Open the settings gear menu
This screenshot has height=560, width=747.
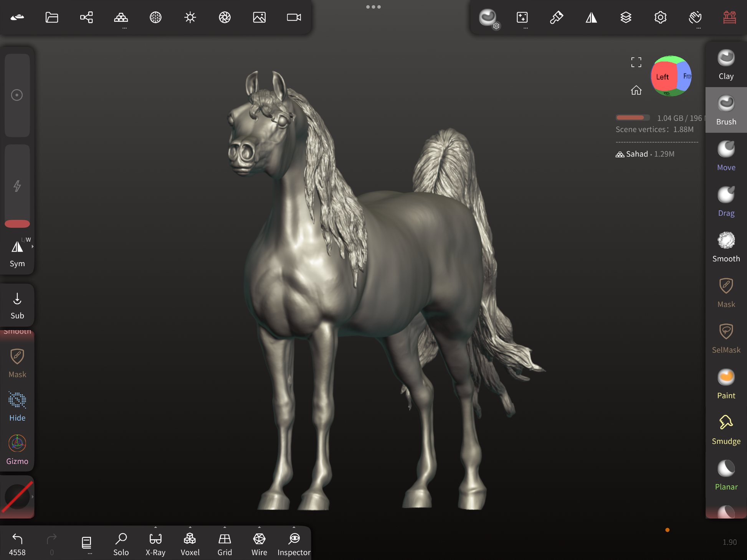660,17
